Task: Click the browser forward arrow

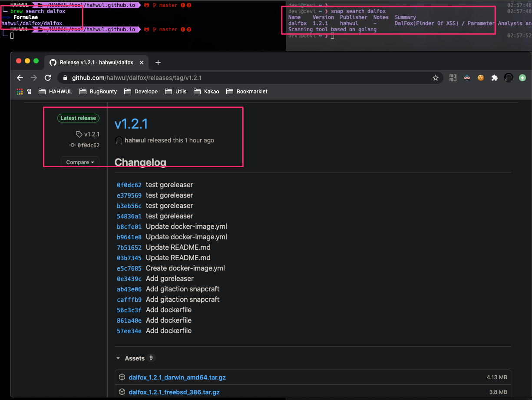Action: 34,78
